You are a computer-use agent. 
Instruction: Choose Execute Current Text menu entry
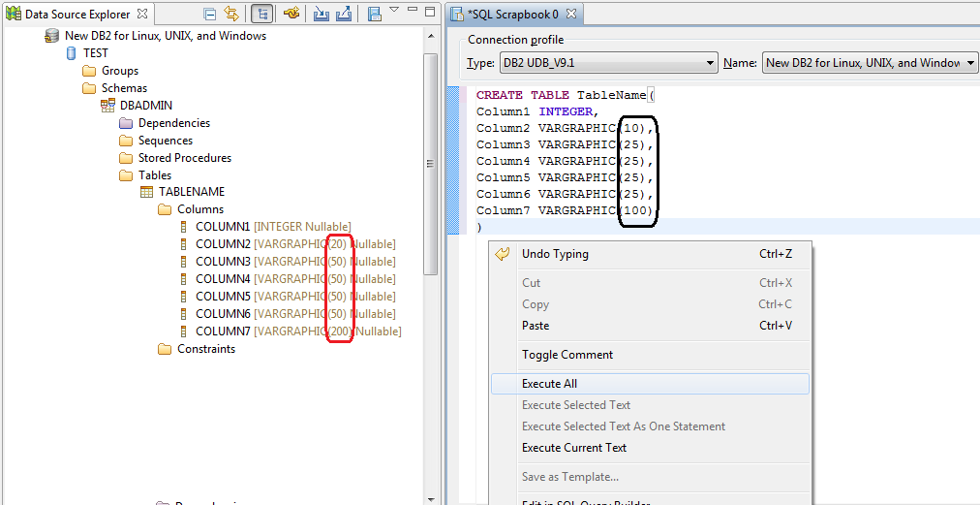tap(574, 448)
